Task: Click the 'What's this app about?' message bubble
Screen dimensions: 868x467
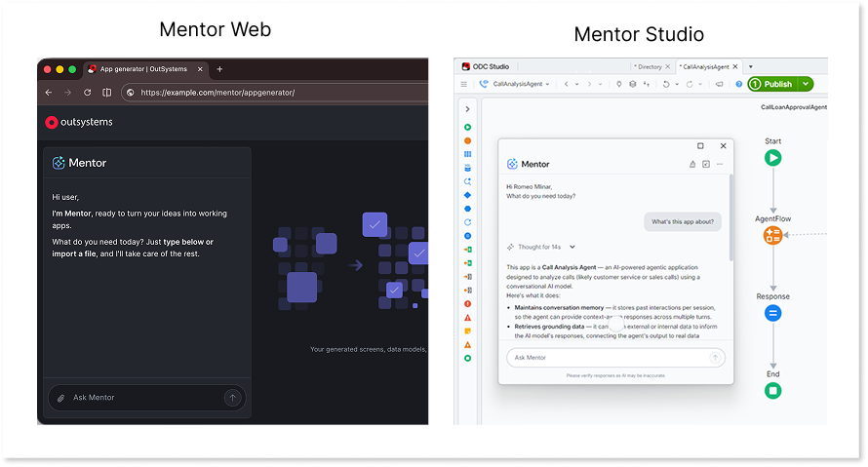Action: pos(683,222)
